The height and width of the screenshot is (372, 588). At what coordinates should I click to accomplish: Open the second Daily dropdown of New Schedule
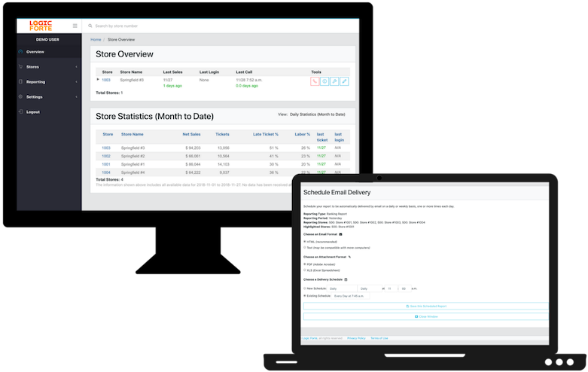click(x=370, y=288)
